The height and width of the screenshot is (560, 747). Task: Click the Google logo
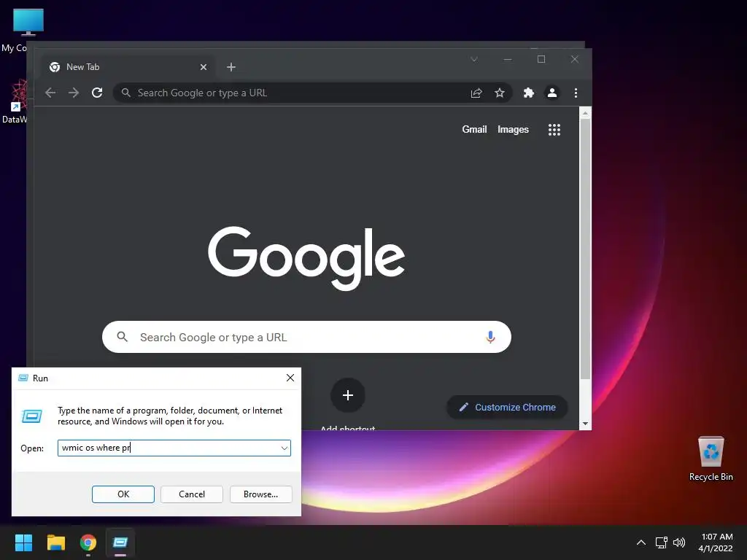tap(306, 257)
